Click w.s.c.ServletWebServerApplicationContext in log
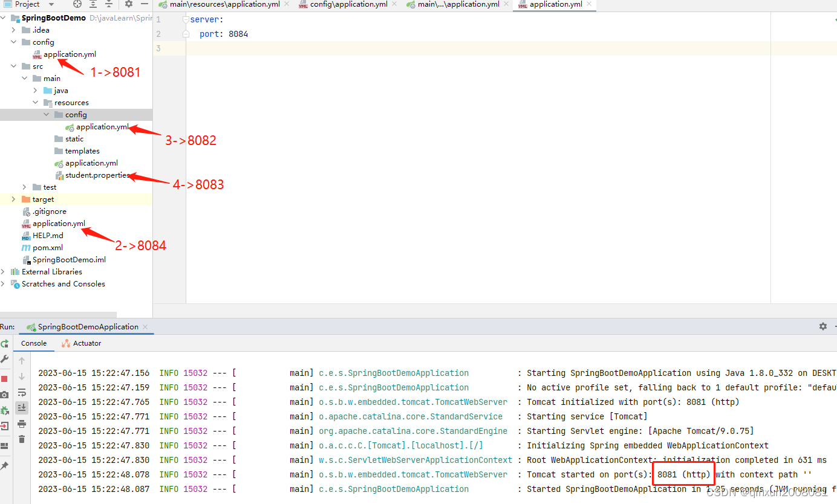 tap(415, 460)
